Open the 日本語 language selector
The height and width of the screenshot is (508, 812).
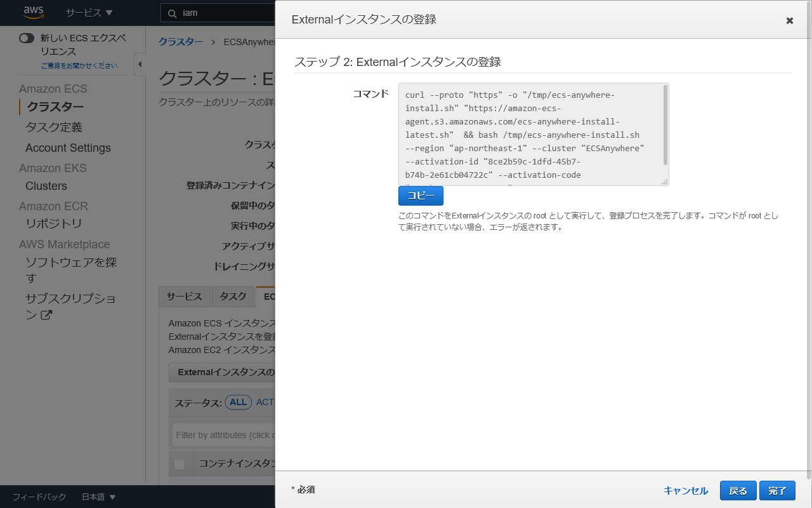point(98,497)
